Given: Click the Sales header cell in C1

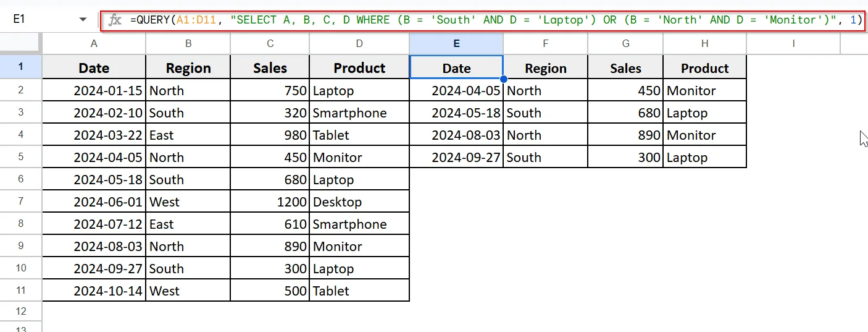Looking at the screenshot, I should coord(270,67).
